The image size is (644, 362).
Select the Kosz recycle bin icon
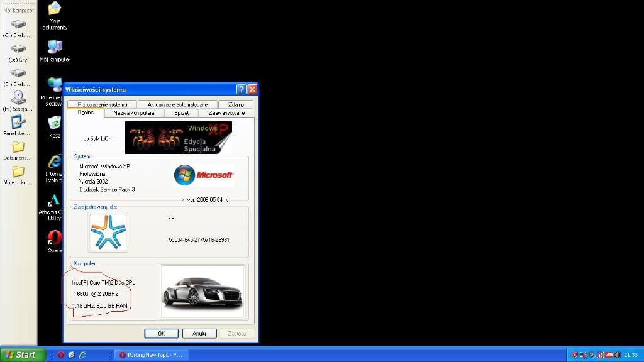click(54, 127)
